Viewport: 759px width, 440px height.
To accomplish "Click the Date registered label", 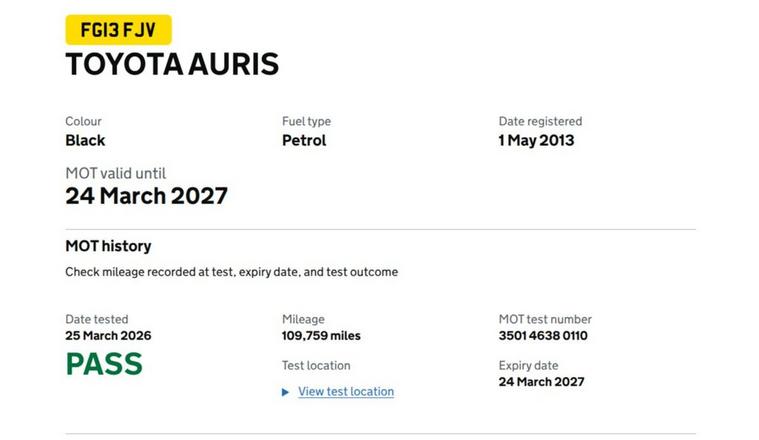I will pos(540,122).
